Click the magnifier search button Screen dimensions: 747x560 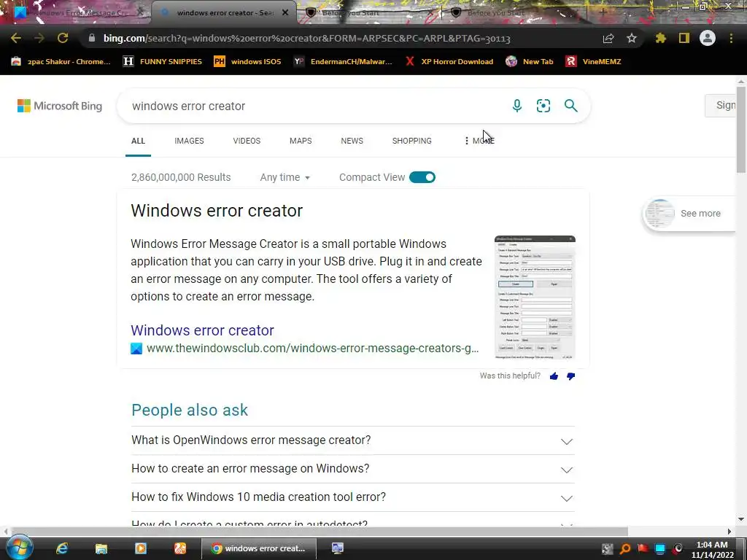570,106
